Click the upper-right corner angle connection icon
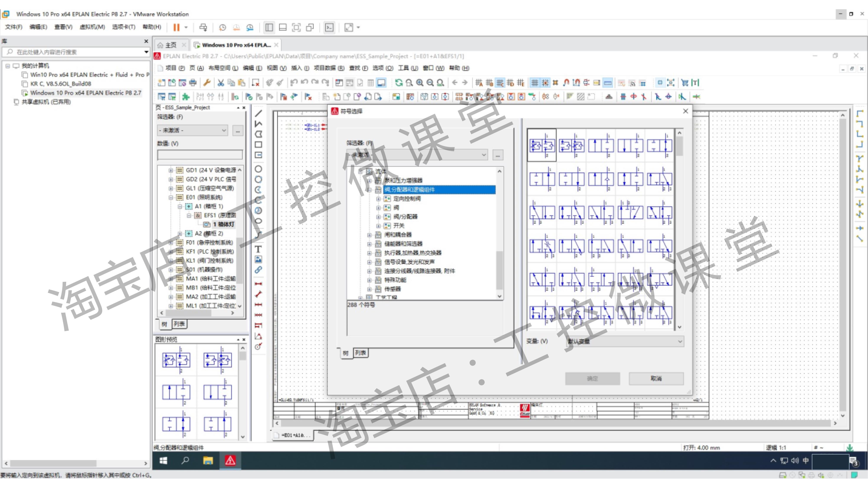The image size is (868, 488). pos(860,124)
